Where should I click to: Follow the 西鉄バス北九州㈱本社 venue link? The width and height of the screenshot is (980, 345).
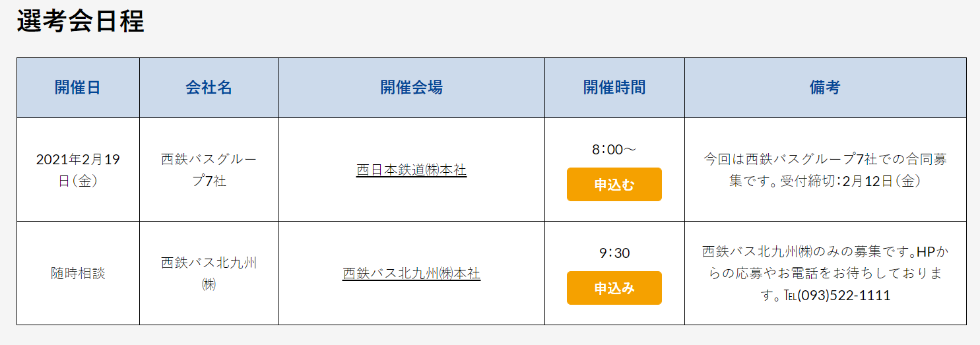(x=411, y=274)
